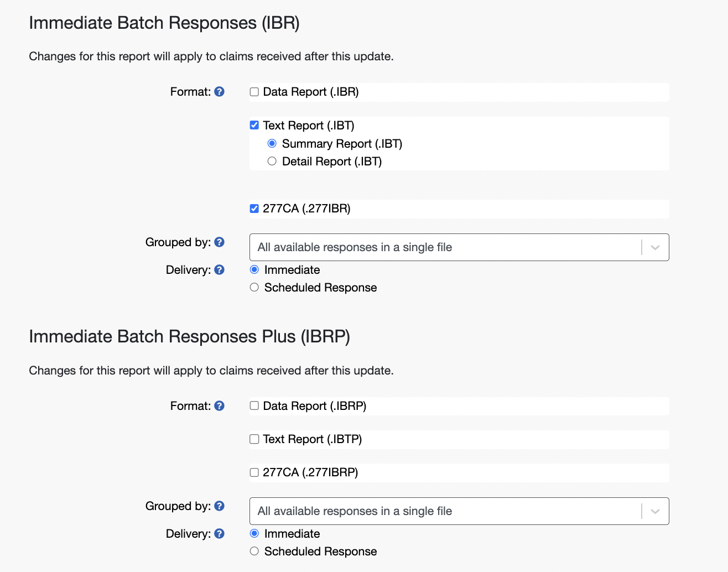Screen dimensions: 728x572
Task: Click help icon next to IBRP Format
Action: click(x=219, y=406)
